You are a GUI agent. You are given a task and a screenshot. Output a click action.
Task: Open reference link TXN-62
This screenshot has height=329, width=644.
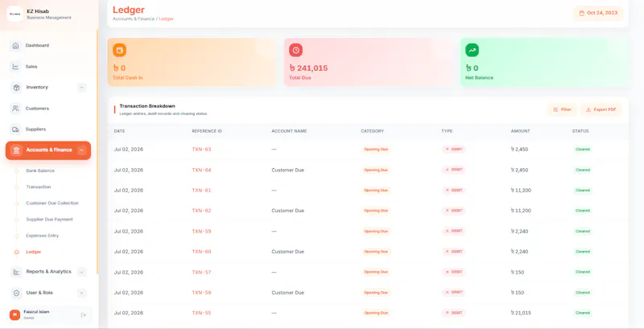point(202,211)
